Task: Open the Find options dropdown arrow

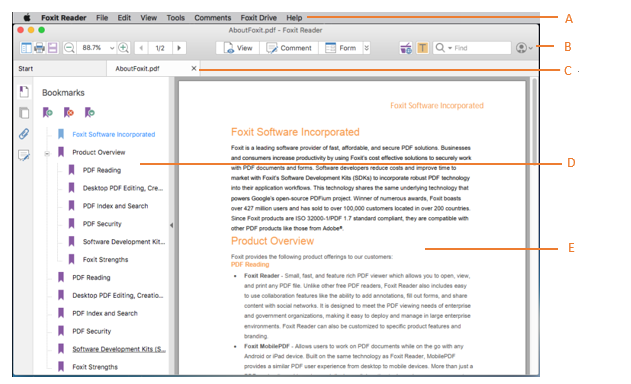Action: click(x=450, y=48)
